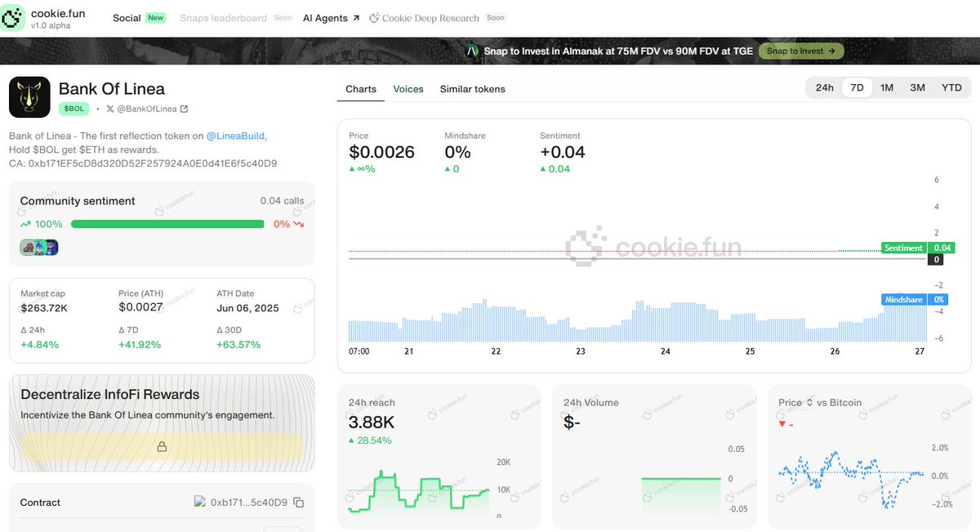980x532 pixels.
Task: Select the 1M timeframe
Action: tap(887, 87)
